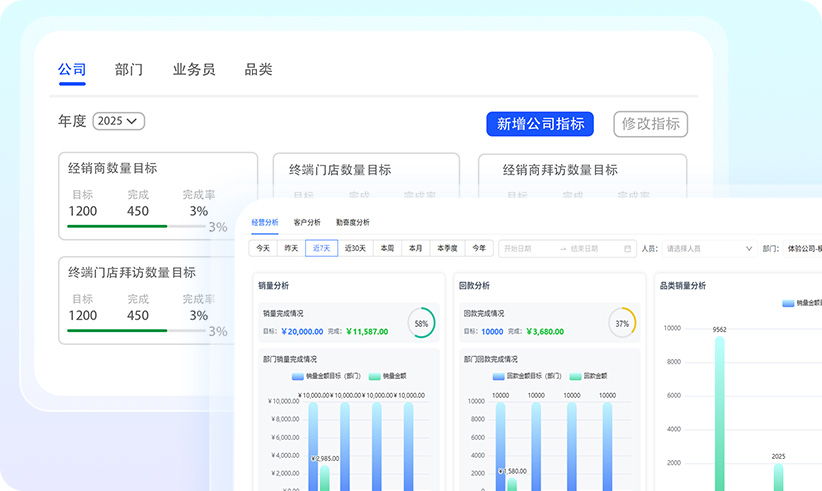
Task: Click the 新增公司指标 button
Action: (540, 124)
